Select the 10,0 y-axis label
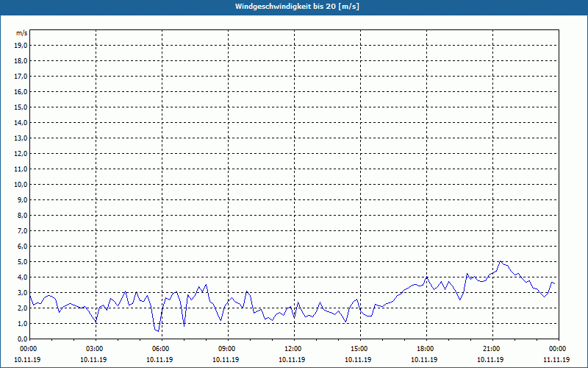This screenshot has height=368, width=588. [21, 185]
